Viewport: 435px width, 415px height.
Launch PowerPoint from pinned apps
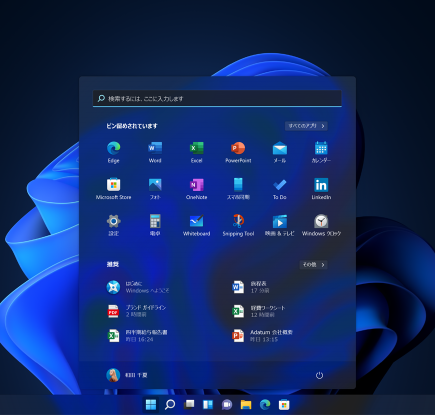pos(238,152)
